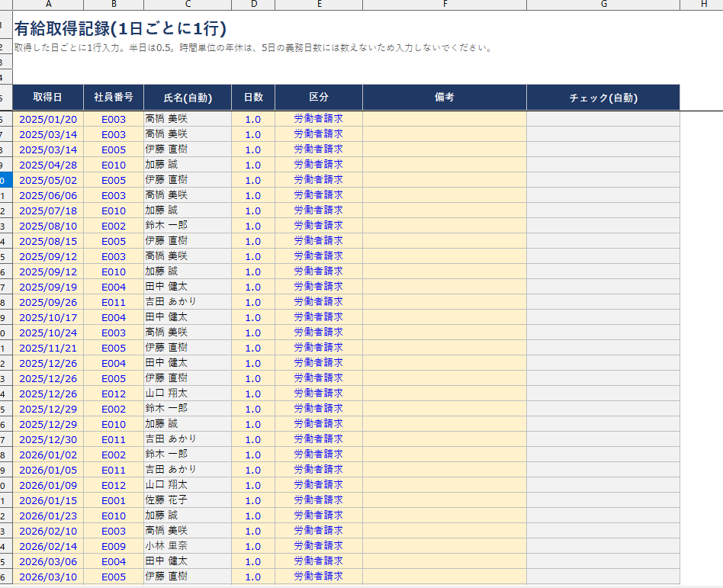The width and height of the screenshot is (723, 588).
Task: Select column A header
Action: (48, 4)
